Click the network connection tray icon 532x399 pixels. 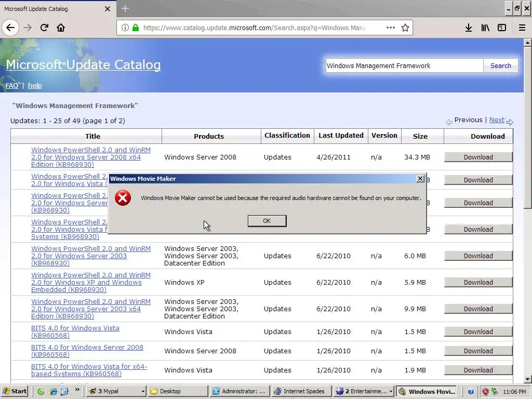click(x=495, y=391)
